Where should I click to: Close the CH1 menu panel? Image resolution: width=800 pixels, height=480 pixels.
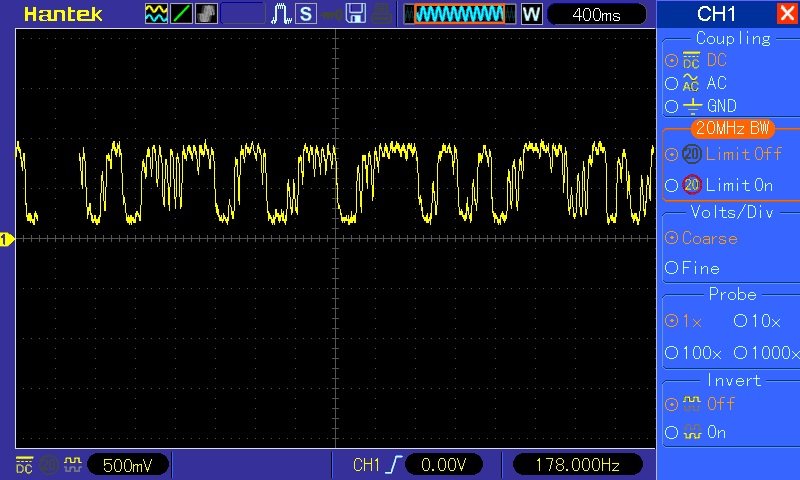point(786,14)
